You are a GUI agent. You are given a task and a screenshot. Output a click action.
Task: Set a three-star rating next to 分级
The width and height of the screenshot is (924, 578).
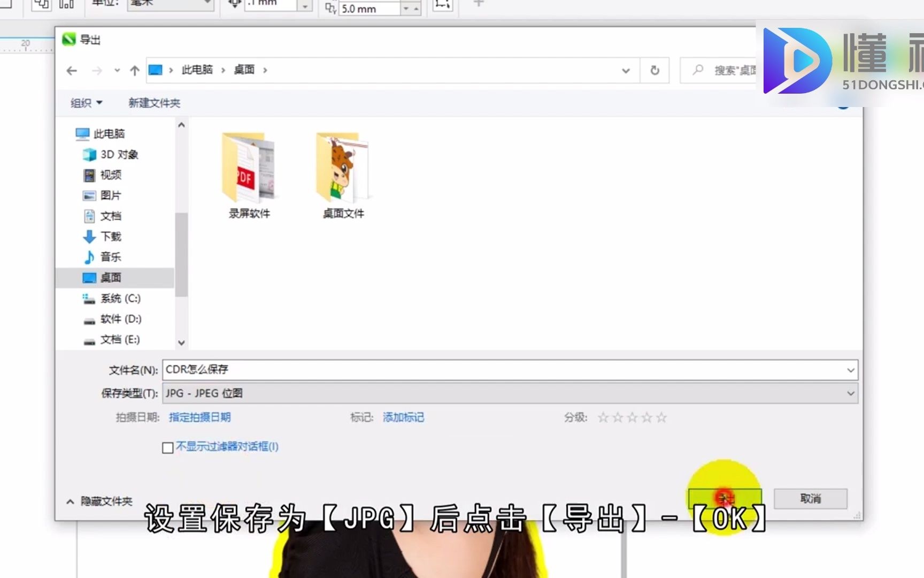[x=633, y=417]
